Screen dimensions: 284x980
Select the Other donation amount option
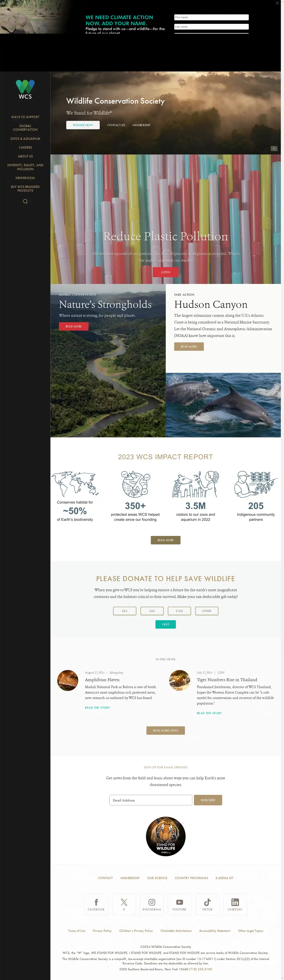pyautogui.click(x=207, y=611)
